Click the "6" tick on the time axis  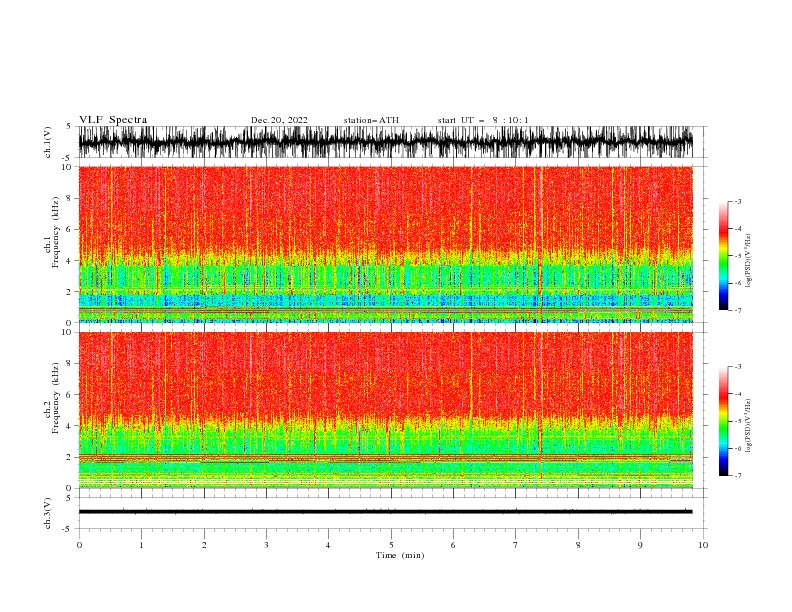click(x=453, y=545)
